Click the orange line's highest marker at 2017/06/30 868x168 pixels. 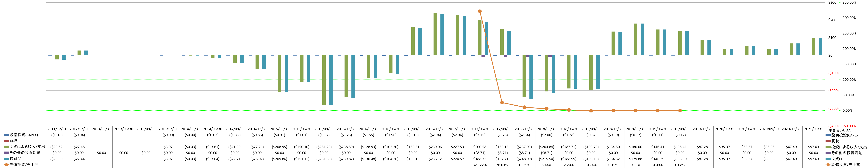coord(480,11)
